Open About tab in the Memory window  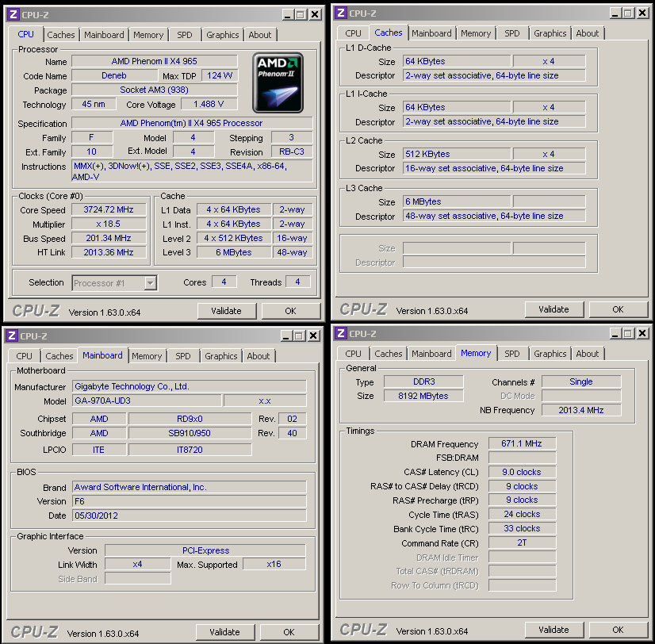point(588,354)
